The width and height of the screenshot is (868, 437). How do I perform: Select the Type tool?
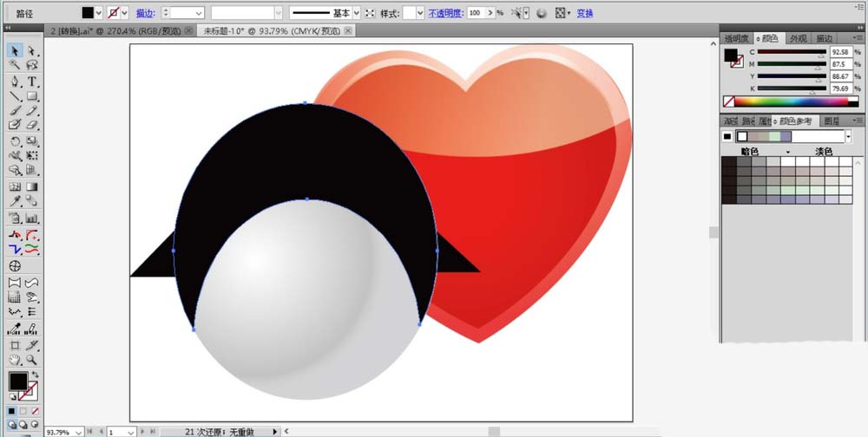point(32,82)
